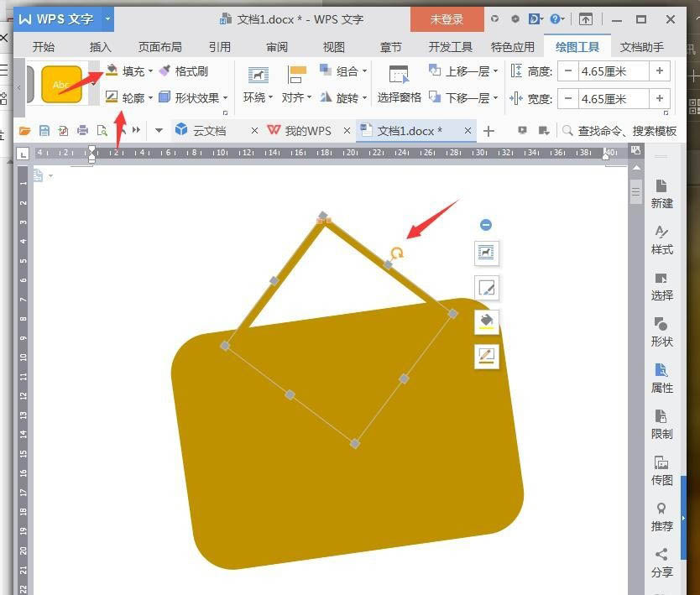Click 分享 in the right sidebar
Viewport: 700px width, 595px height.
point(661,563)
